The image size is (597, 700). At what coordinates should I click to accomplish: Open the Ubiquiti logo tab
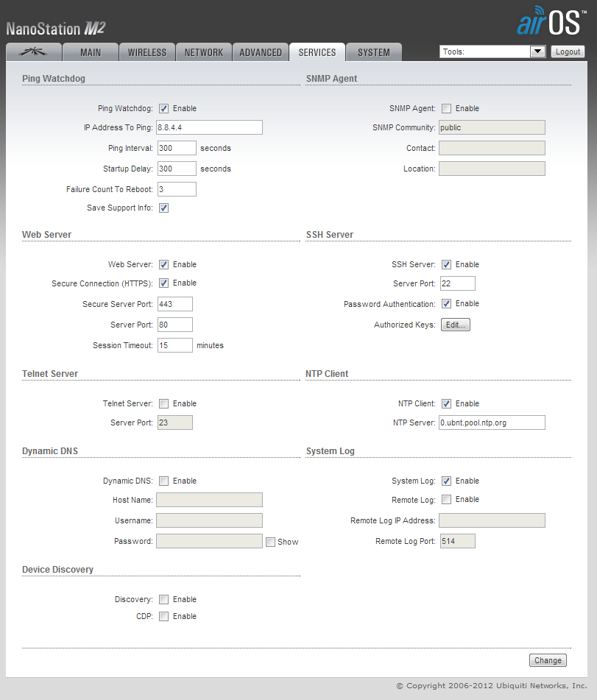[33, 52]
